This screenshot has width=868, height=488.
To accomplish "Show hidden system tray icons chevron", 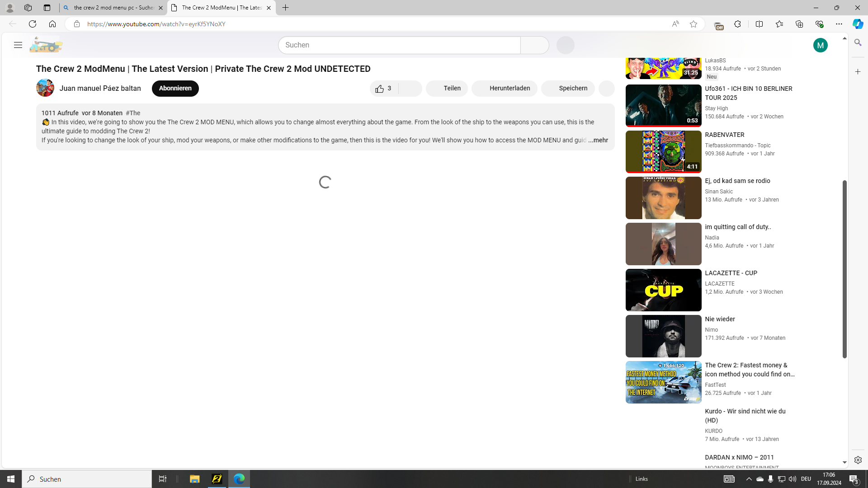I will coord(749,479).
